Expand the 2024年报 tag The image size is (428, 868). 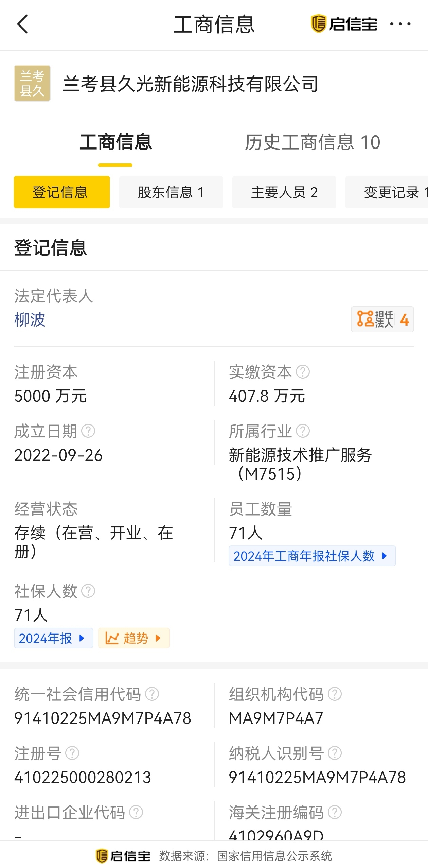click(x=53, y=638)
